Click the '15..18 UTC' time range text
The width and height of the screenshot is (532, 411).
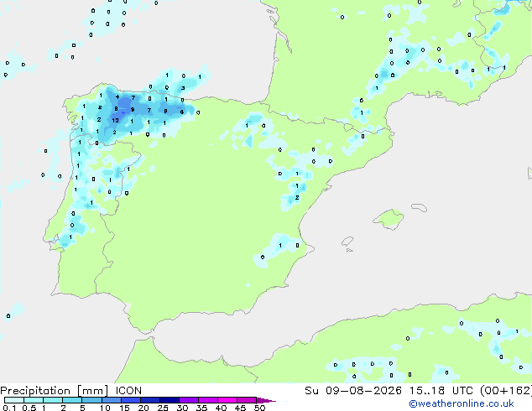(x=441, y=391)
